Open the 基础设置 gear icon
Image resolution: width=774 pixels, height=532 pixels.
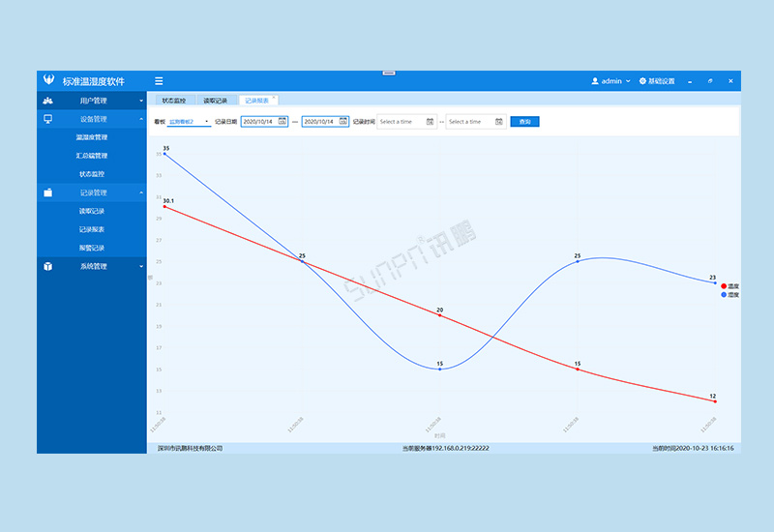pyautogui.click(x=642, y=81)
